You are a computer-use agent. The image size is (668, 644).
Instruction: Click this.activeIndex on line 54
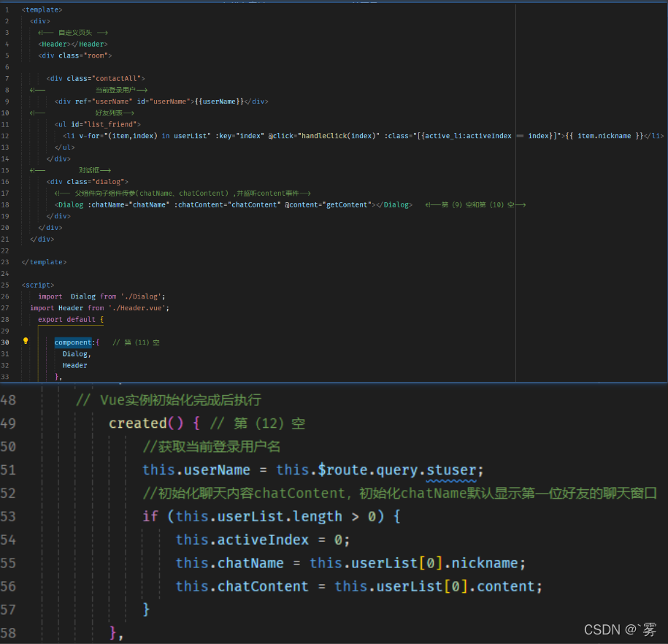[x=242, y=540]
